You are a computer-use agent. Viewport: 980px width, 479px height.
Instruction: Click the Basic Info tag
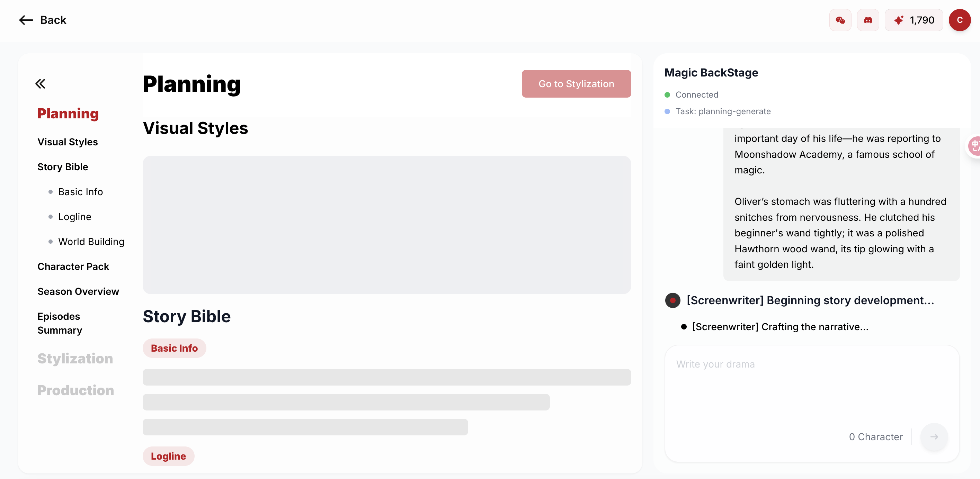click(174, 348)
